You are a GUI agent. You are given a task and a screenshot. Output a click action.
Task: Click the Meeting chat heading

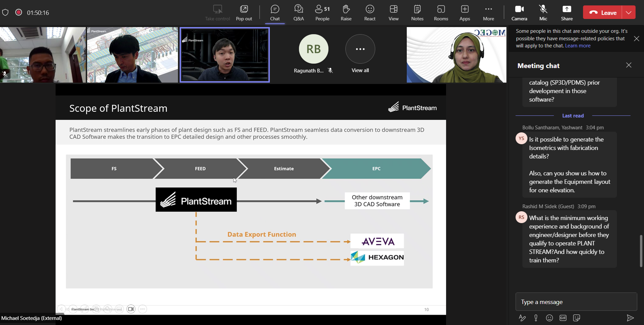[538, 66]
